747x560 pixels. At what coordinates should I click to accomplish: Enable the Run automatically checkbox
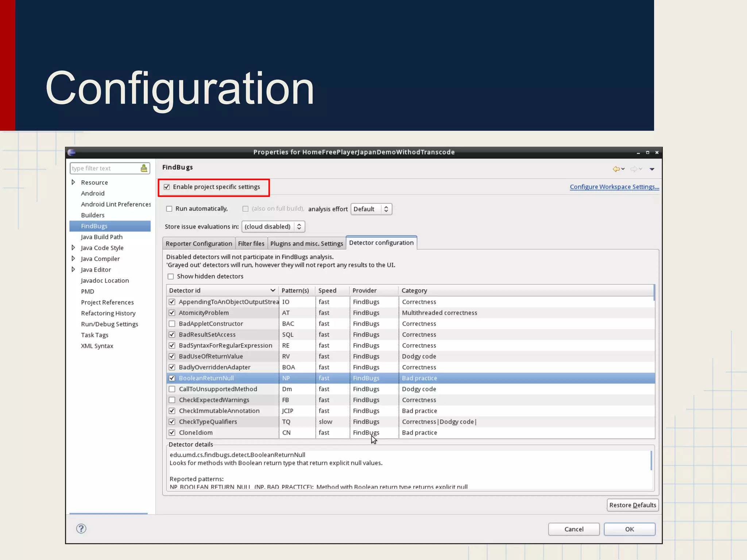[x=169, y=209]
